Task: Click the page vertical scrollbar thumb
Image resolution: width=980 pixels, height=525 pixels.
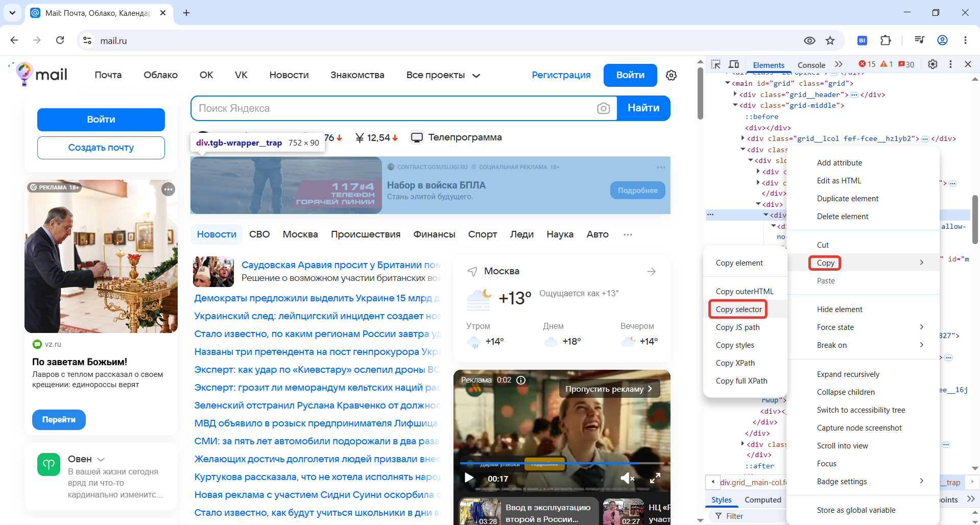Action: pyautogui.click(x=700, y=93)
